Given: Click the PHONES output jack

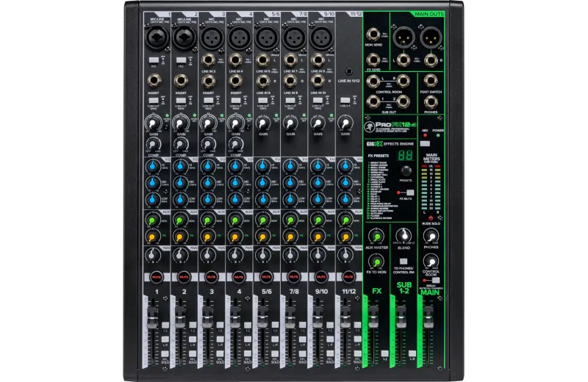Looking at the screenshot, I should click(431, 102).
